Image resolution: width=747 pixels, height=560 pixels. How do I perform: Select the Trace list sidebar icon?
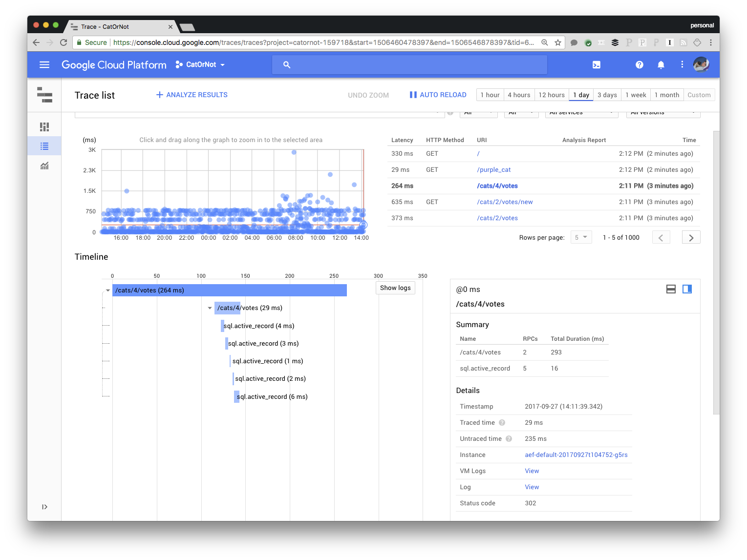(x=44, y=146)
